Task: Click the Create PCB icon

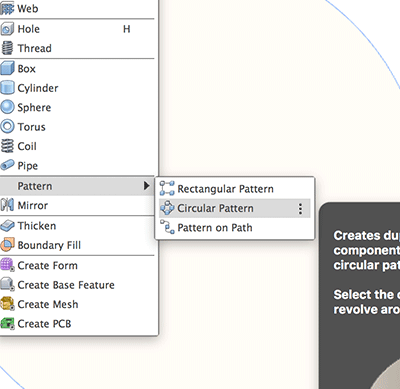Action: 7,324
